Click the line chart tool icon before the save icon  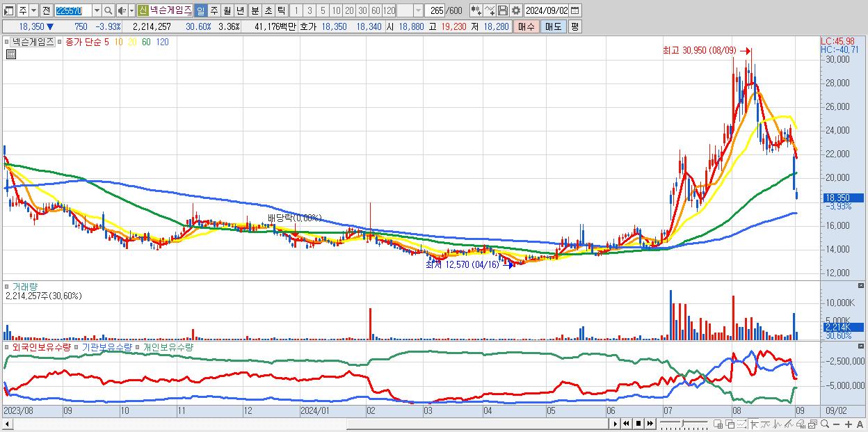(x=489, y=10)
